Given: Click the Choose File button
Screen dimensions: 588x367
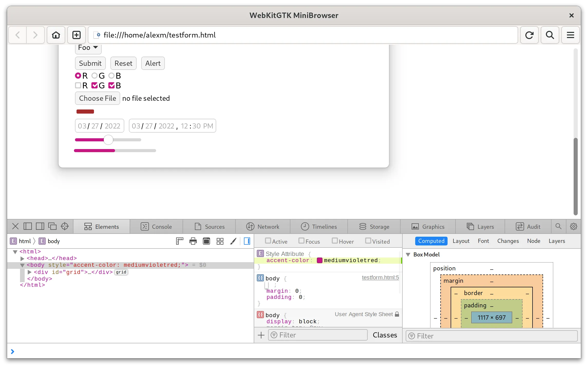Looking at the screenshot, I should point(98,98).
